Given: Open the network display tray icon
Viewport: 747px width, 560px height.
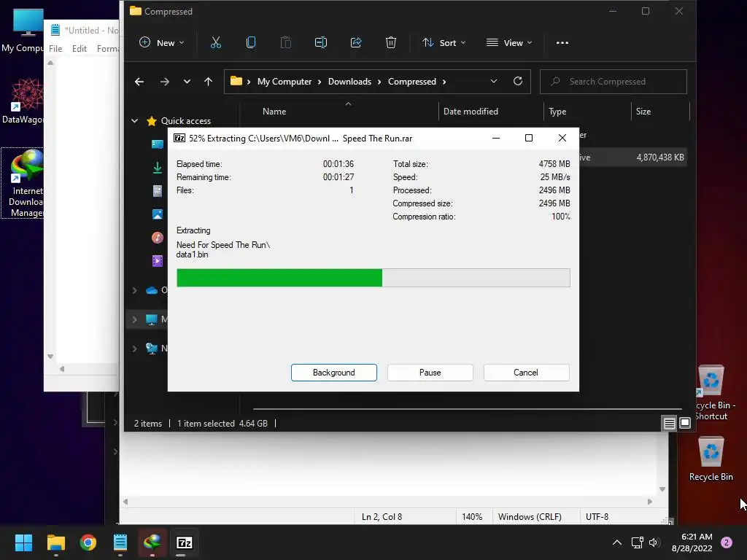Looking at the screenshot, I should [x=637, y=542].
